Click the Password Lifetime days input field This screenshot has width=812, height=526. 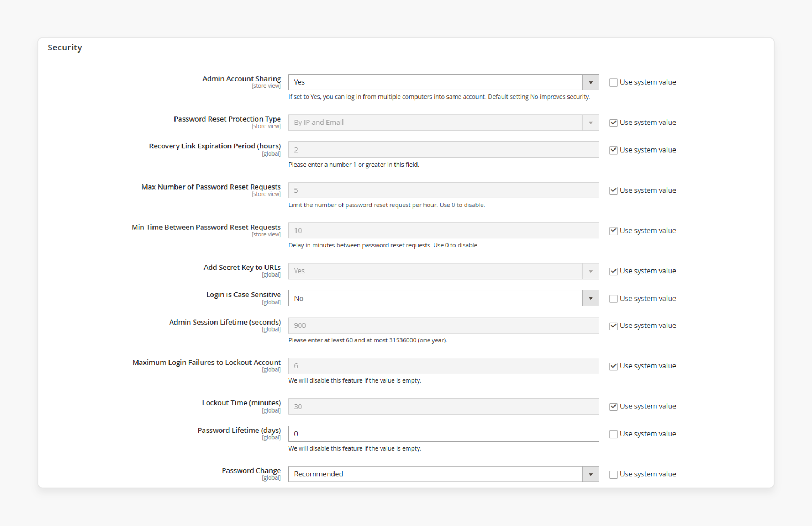443,433
